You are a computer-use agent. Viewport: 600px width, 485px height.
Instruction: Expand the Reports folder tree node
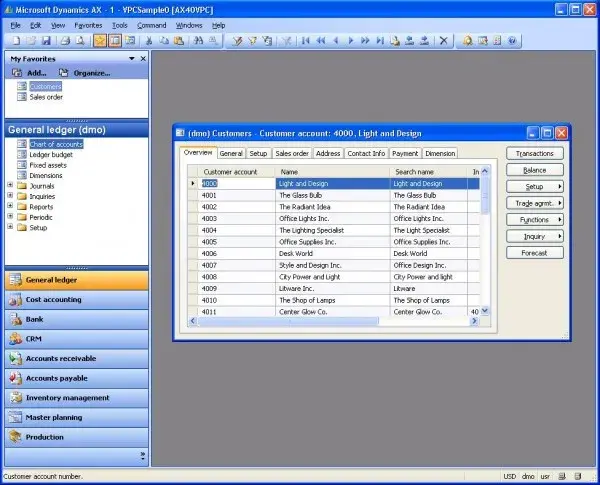coord(10,206)
